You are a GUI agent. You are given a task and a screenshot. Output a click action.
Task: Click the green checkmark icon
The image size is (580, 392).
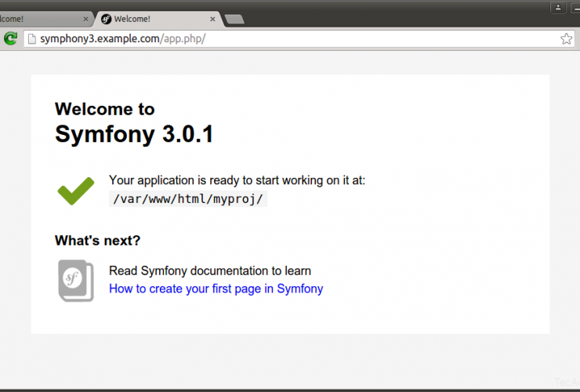[76, 191]
